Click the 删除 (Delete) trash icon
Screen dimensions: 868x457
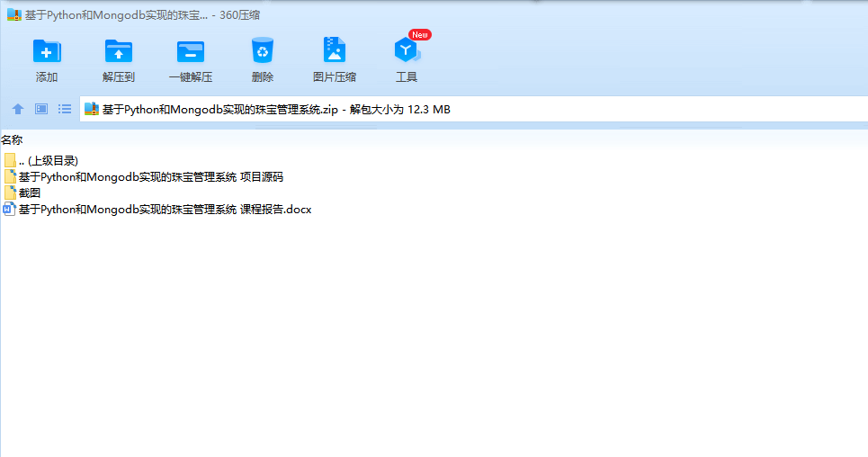[263, 49]
